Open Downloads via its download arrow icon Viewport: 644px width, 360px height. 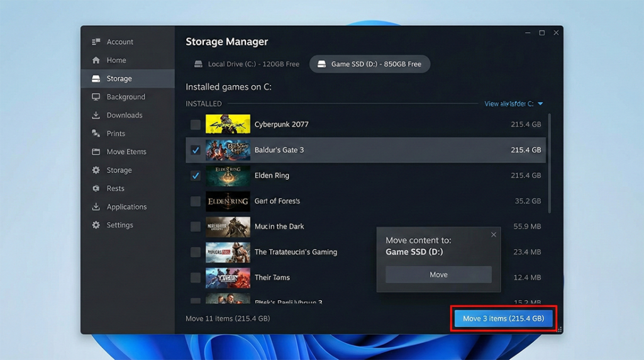tap(96, 115)
